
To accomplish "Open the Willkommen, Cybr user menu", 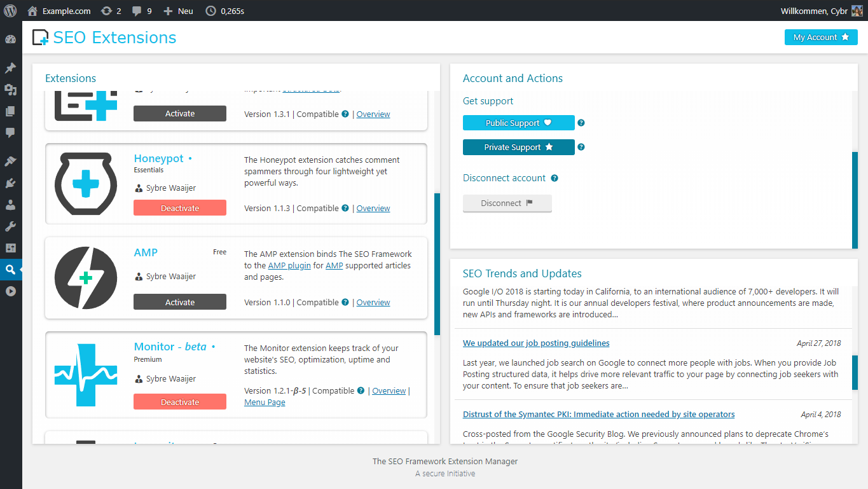I will pos(821,11).
